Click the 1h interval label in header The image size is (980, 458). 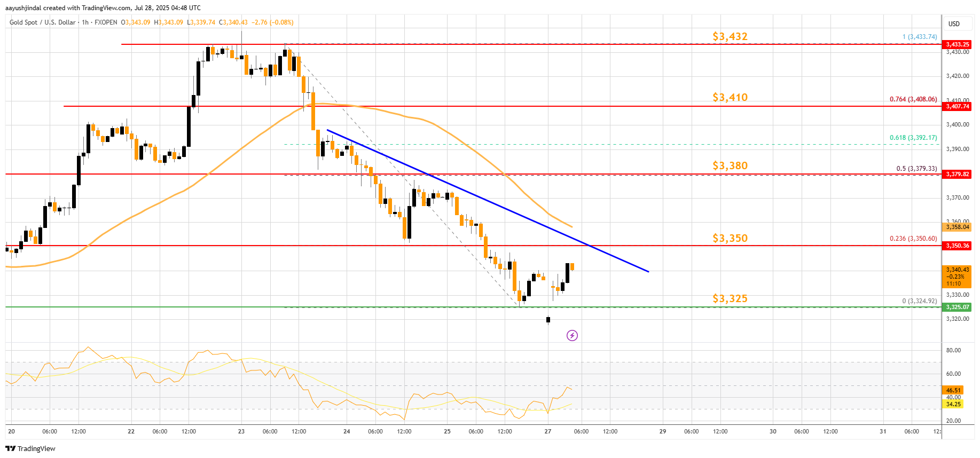pyautogui.click(x=85, y=22)
